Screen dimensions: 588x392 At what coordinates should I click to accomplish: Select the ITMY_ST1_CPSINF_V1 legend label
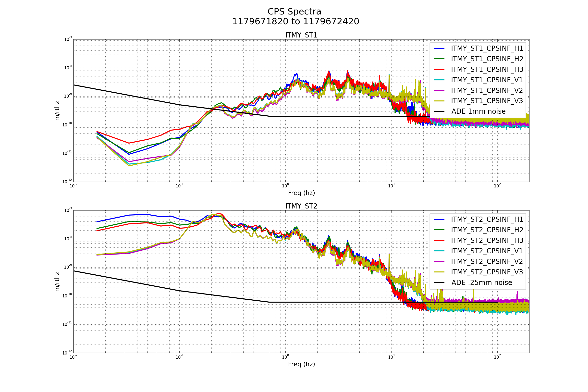coord(487,80)
